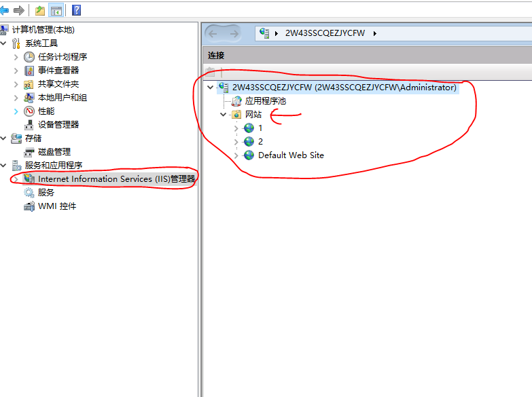Expand the 共享文件夹 node
Image resolution: width=532 pixels, height=397 pixels.
[16, 84]
